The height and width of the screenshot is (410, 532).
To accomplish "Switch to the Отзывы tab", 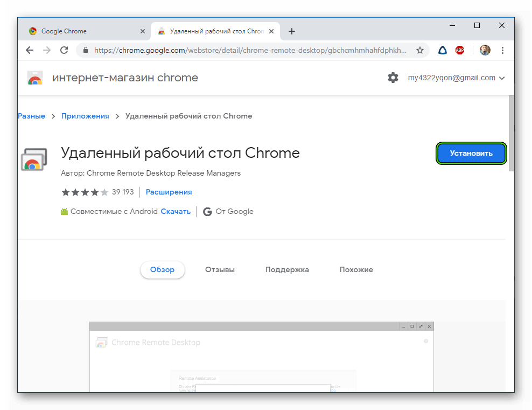I will coord(220,269).
